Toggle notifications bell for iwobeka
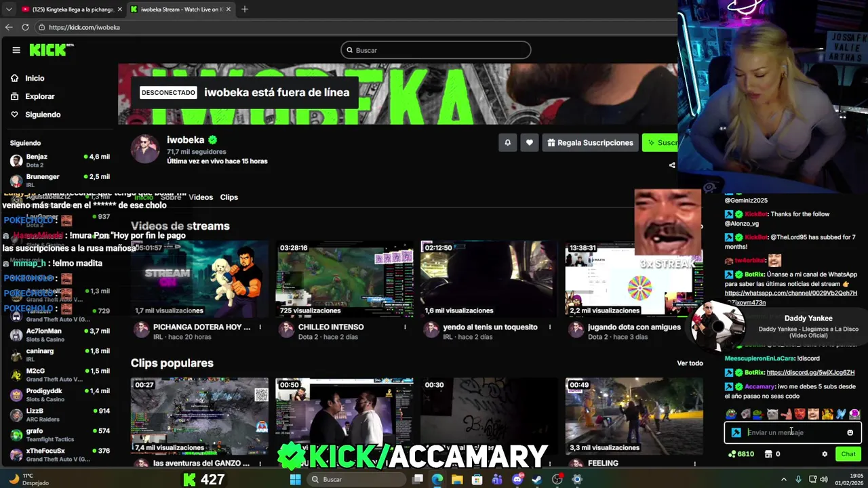The width and height of the screenshot is (868, 488). point(507,142)
